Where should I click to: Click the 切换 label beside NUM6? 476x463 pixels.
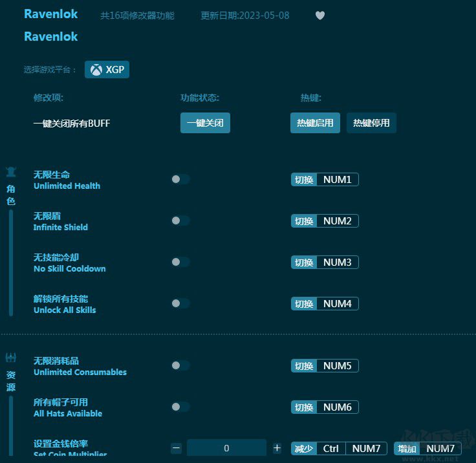(304, 407)
